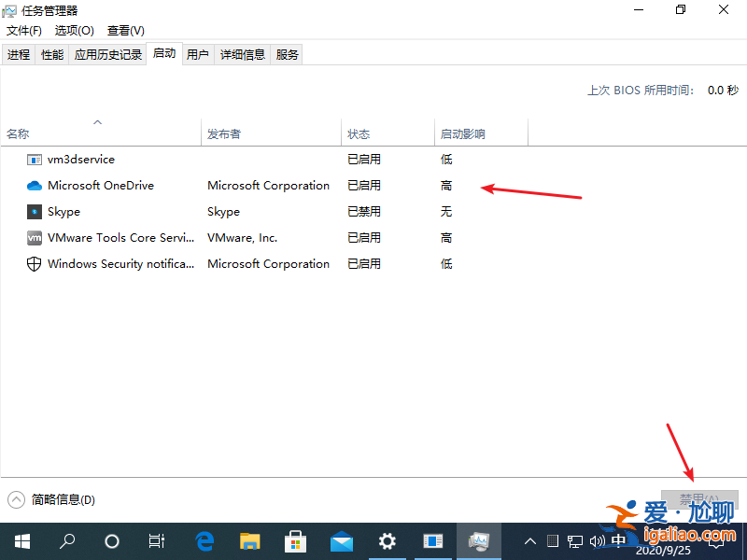This screenshot has height=560, width=747.
Task: Click the volume speaker icon in system tray
Action: click(597, 540)
